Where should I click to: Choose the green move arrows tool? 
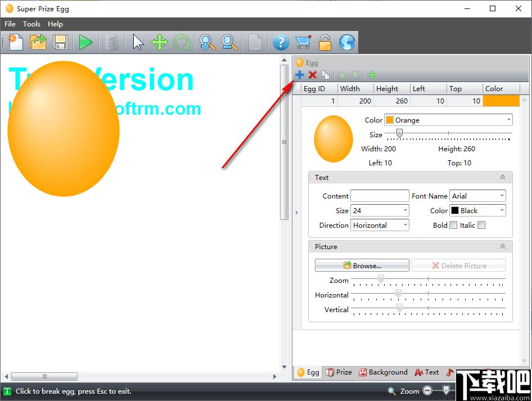click(160, 42)
